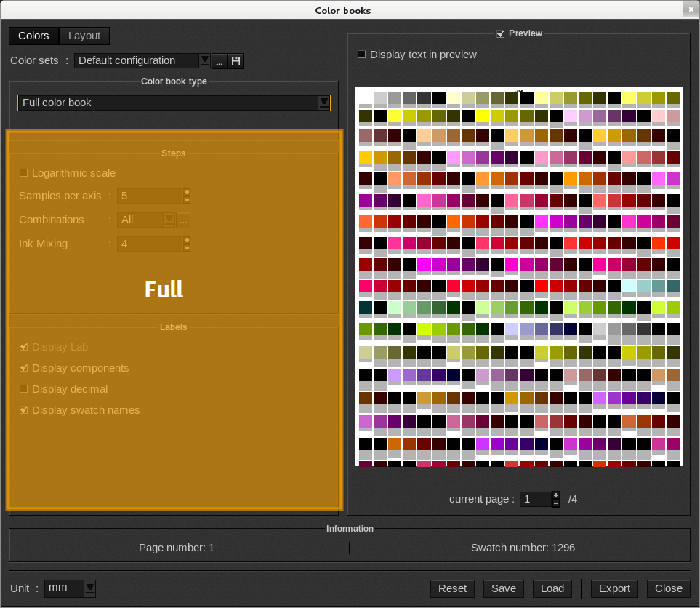The width and height of the screenshot is (700, 608).
Task: Check the Display decimal option
Action: point(24,389)
